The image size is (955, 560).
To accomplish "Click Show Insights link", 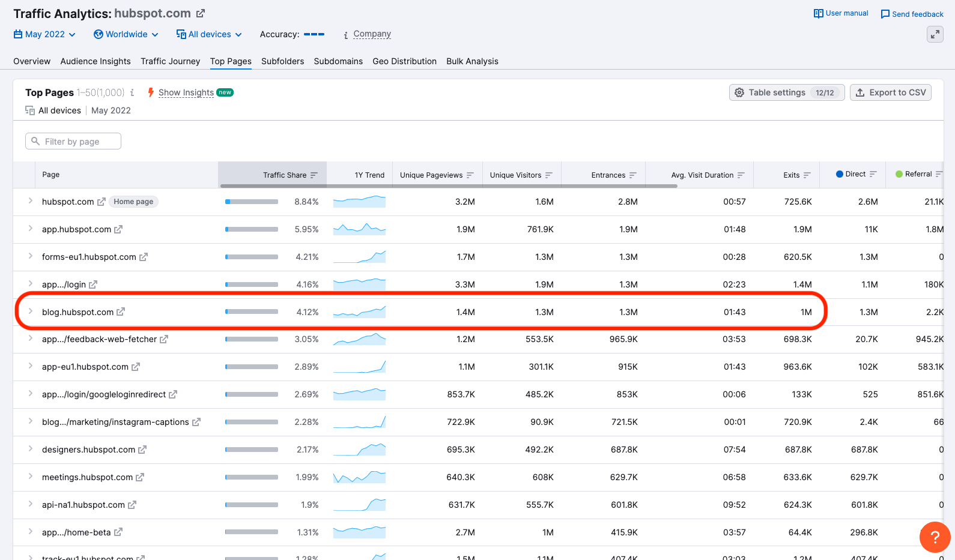I will pos(186,92).
